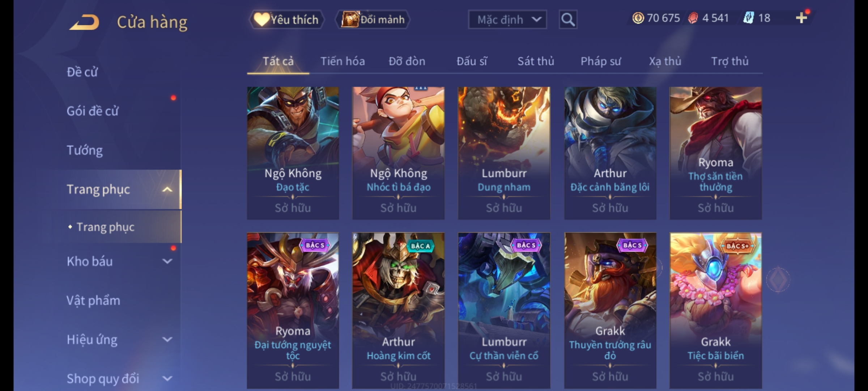Collapse the Trang phục sidebar section
The width and height of the screenshot is (868, 391).
pyautogui.click(x=167, y=189)
